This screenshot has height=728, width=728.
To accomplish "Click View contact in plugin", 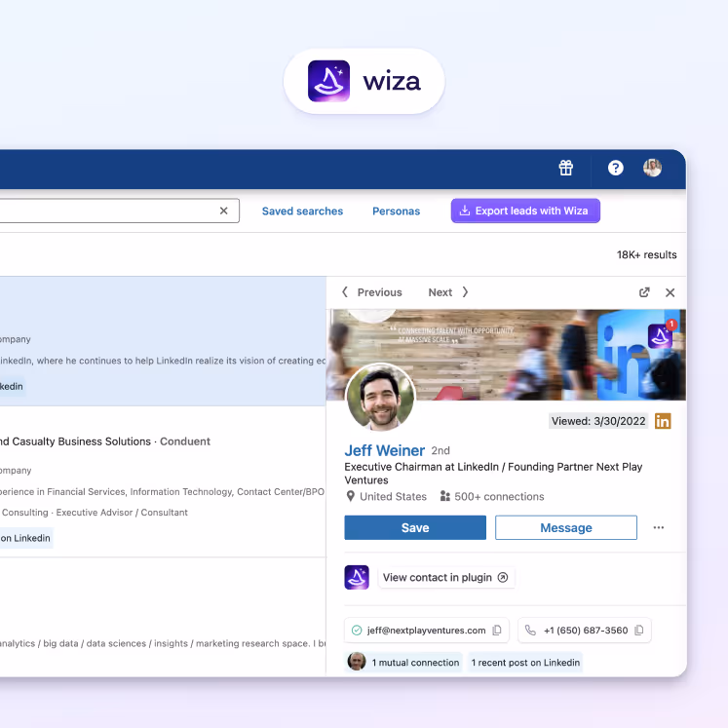I will pyautogui.click(x=445, y=577).
